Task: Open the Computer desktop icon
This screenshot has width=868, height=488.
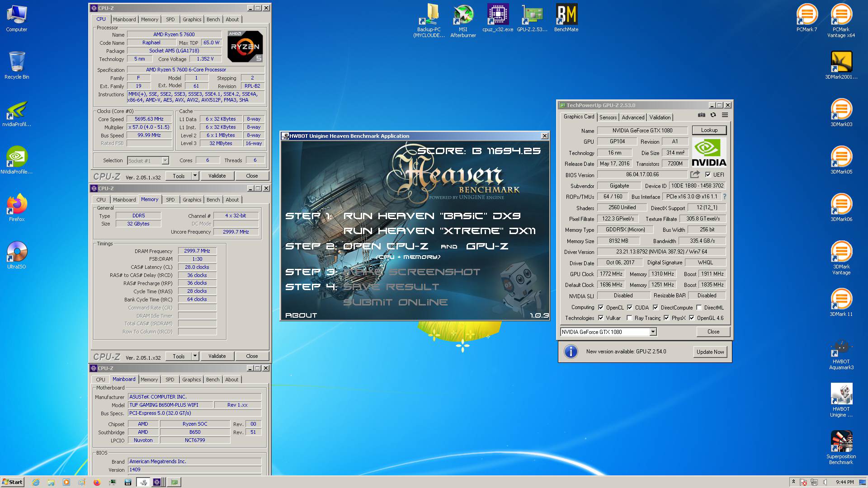Action: click(16, 19)
